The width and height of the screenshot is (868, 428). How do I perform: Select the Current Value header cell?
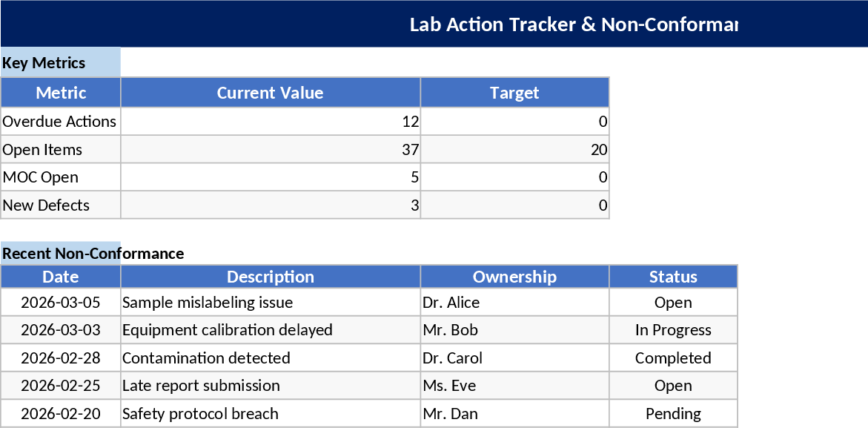click(270, 93)
